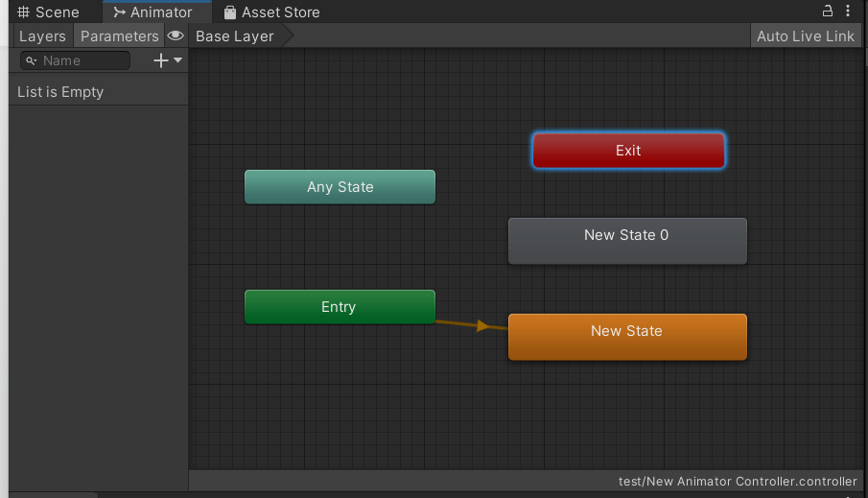Click the plus icon to add parameter
This screenshot has width=868, height=498.
160,60
